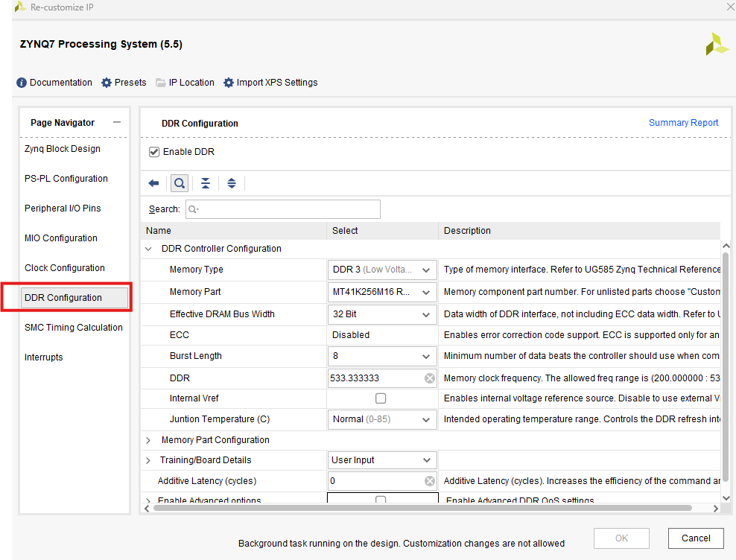Select the Memory Type row label

point(196,270)
